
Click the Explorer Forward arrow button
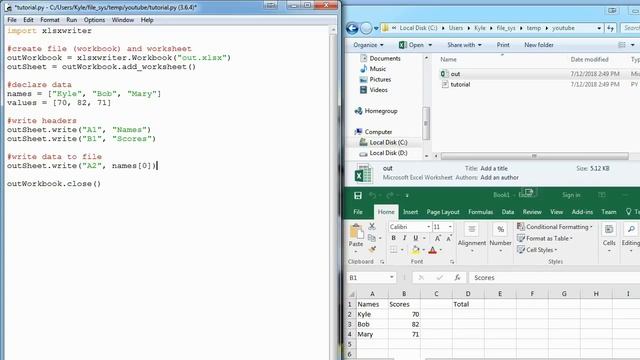[367, 28]
